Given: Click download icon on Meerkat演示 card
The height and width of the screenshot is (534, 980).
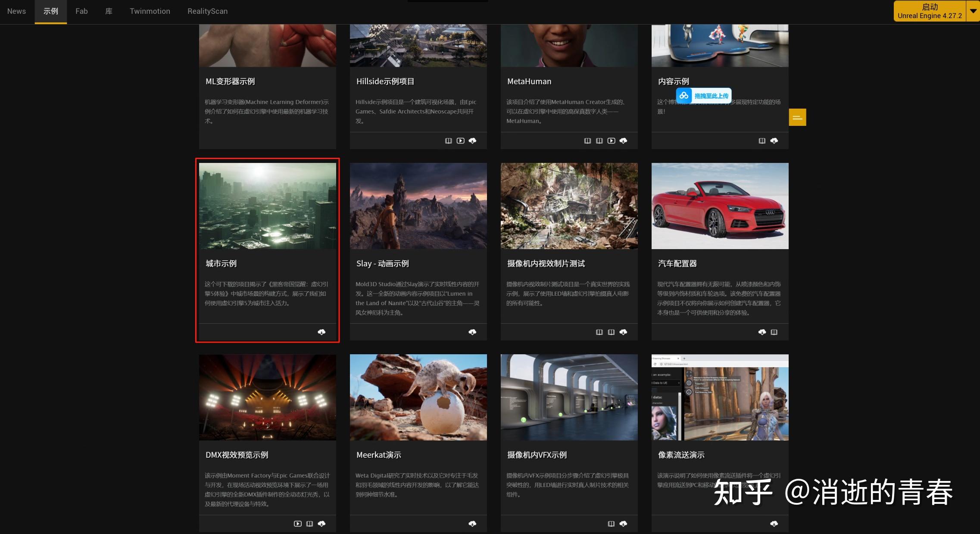Looking at the screenshot, I should [x=472, y=524].
